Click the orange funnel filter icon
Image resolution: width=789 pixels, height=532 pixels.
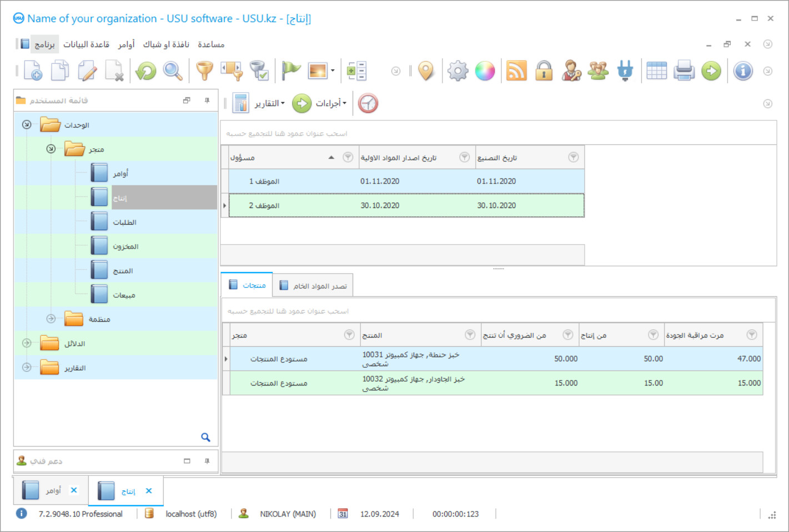pyautogui.click(x=204, y=71)
